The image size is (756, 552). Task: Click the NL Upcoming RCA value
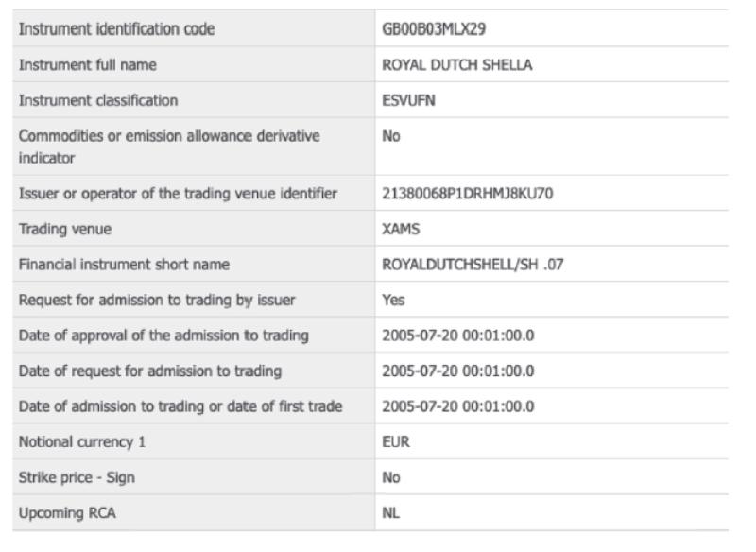click(390, 513)
